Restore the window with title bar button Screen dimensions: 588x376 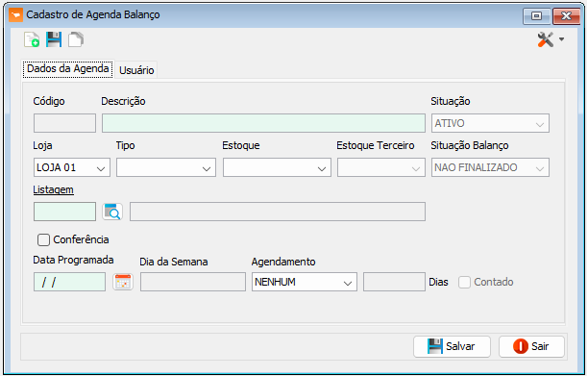[x=537, y=16]
